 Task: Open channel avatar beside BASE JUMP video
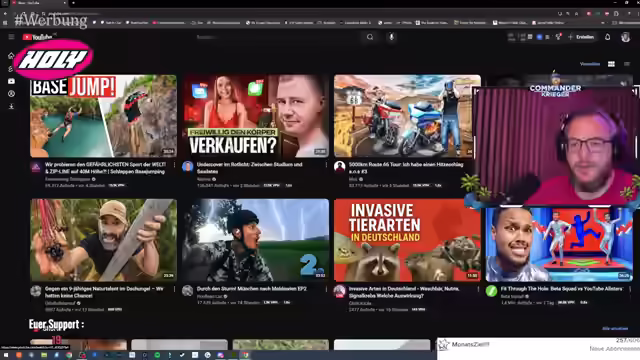click(x=36, y=167)
